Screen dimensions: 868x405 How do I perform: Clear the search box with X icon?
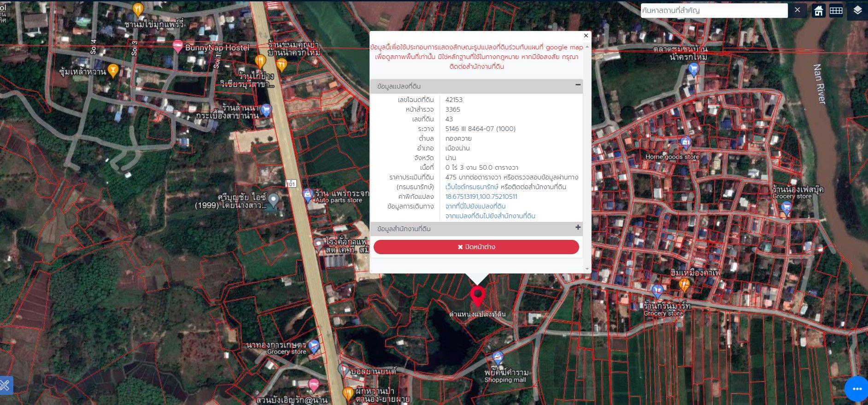pos(798,10)
